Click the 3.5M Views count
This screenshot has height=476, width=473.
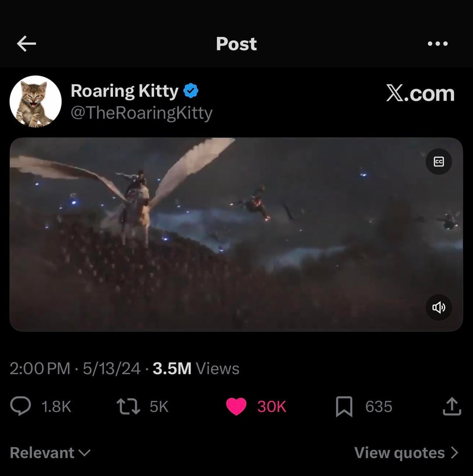pos(196,368)
